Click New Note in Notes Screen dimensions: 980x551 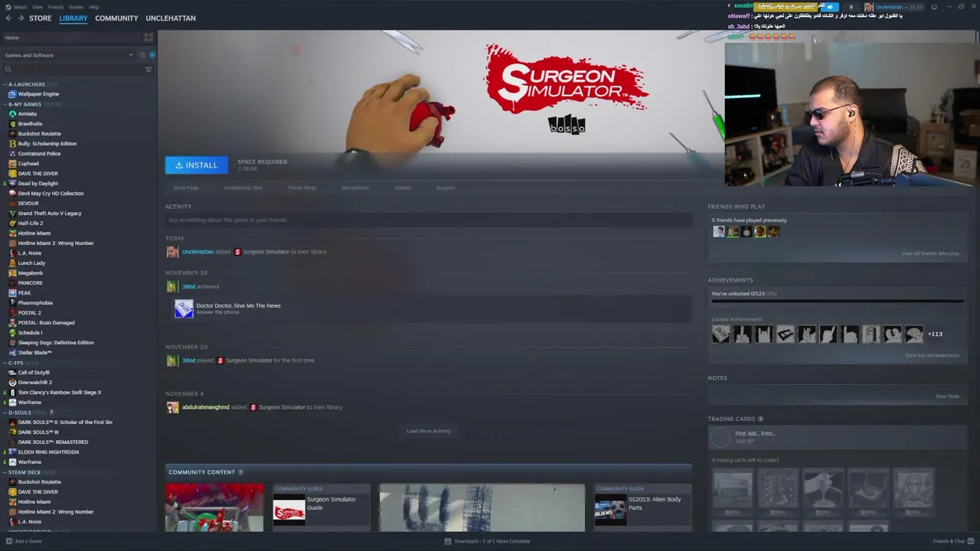point(947,396)
